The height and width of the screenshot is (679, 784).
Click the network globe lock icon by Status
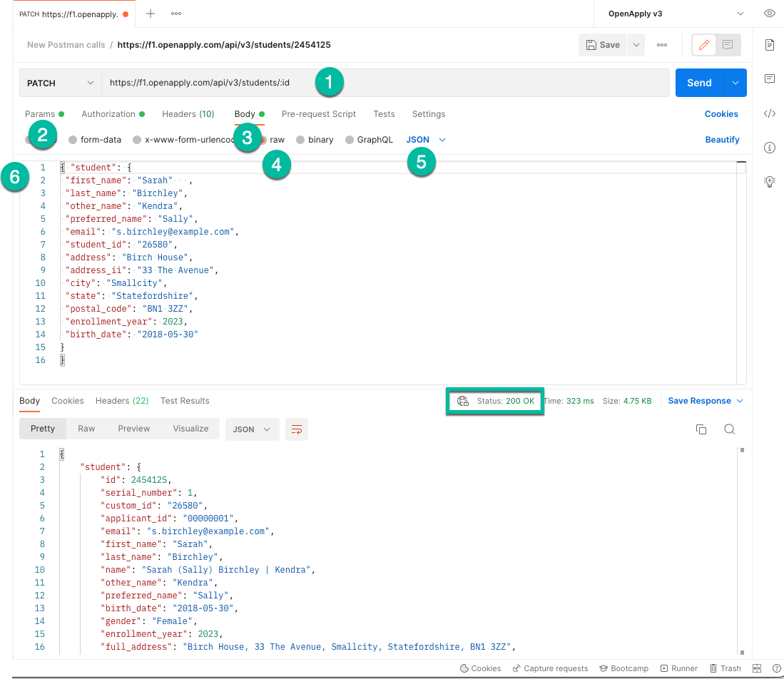pyautogui.click(x=463, y=401)
